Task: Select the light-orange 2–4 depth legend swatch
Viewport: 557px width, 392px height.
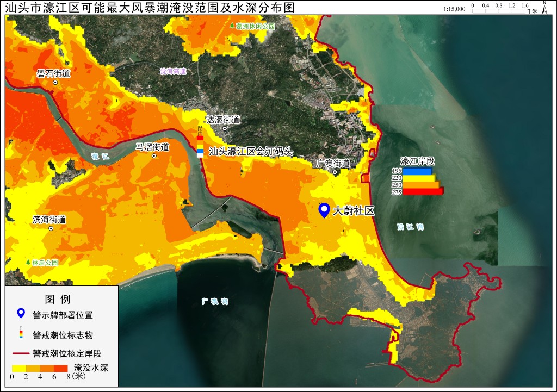Action: coord(33,368)
